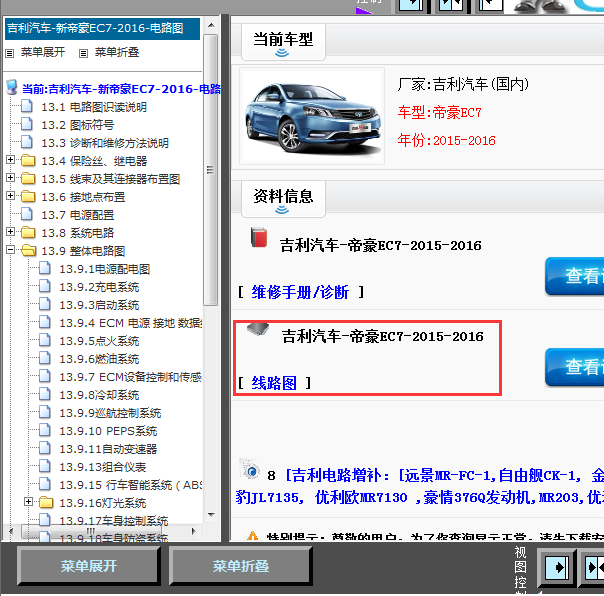Click bottom 菜单折叠 button
This screenshot has width=604, height=596.
coord(241,566)
